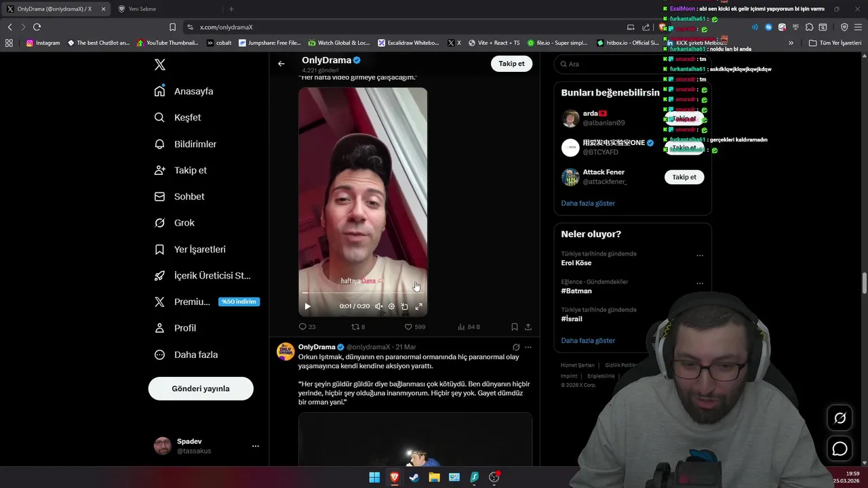Open account options for Spadev
868x488 pixels.
[256, 446]
